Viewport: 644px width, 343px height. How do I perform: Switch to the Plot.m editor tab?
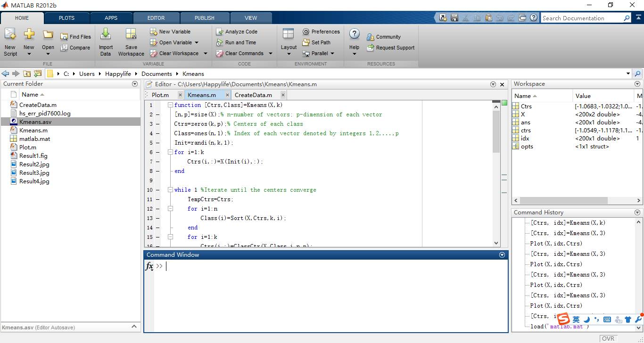tap(160, 95)
